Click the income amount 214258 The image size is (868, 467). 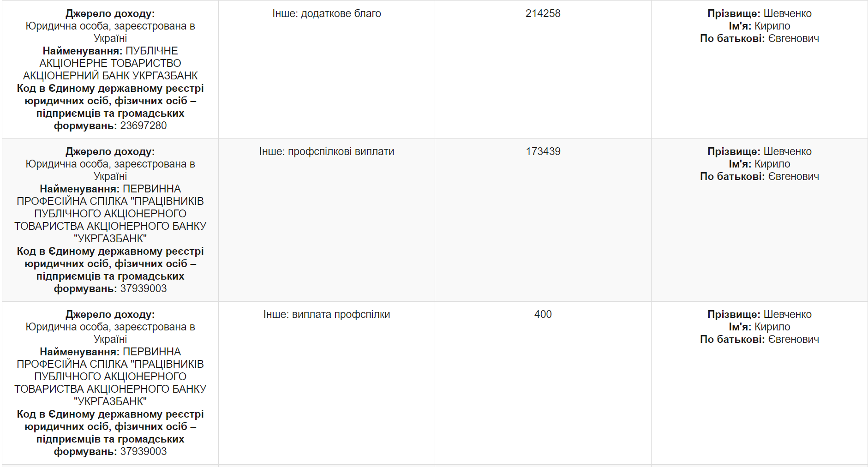click(543, 13)
